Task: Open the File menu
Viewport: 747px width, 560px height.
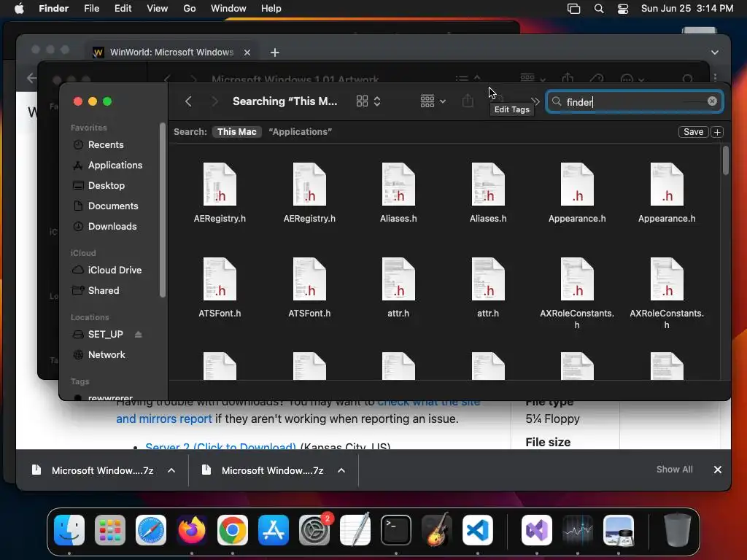Action: [x=91, y=9]
